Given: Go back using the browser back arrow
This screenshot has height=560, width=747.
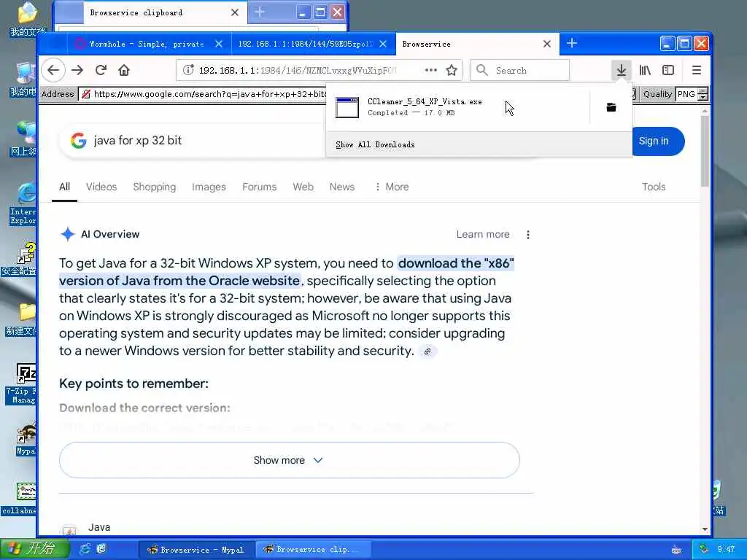Looking at the screenshot, I should (53, 71).
